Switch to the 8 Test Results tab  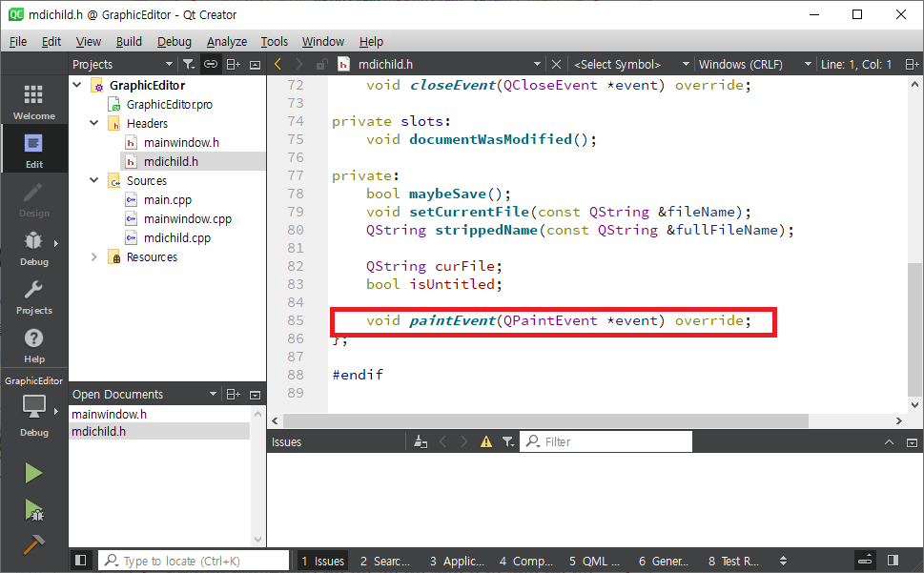[733, 561]
